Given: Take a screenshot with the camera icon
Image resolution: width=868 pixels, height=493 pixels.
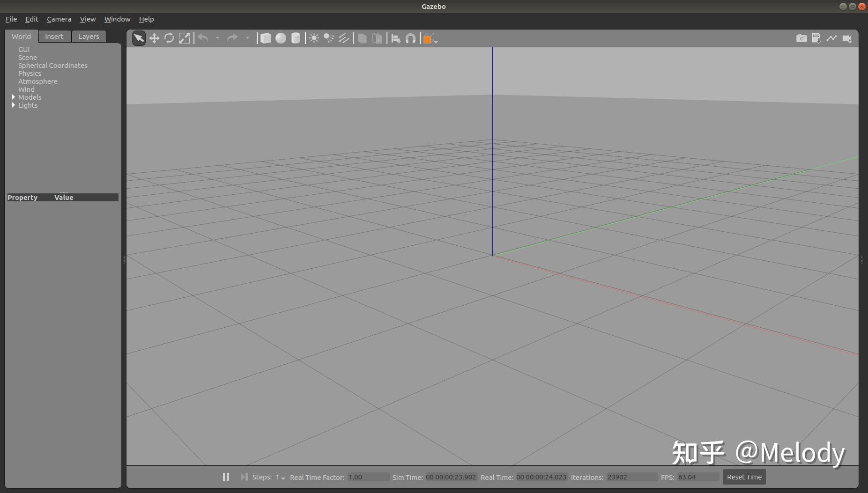Looking at the screenshot, I should click(801, 38).
